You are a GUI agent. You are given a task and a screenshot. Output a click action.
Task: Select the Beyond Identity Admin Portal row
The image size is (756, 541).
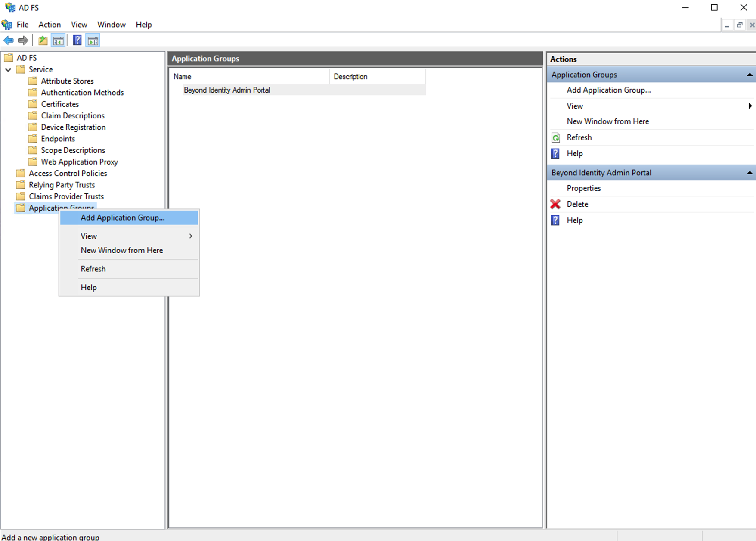click(x=227, y=90)
